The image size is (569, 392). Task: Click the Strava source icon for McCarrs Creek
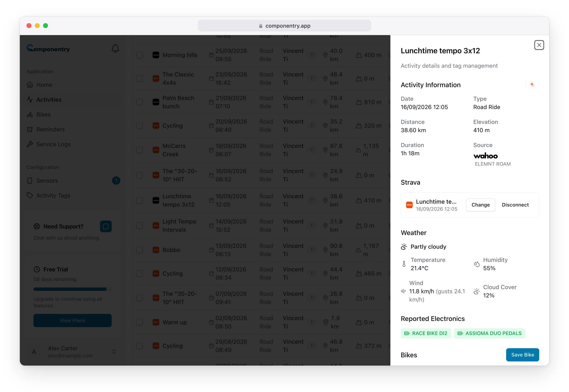pos(156,150)
